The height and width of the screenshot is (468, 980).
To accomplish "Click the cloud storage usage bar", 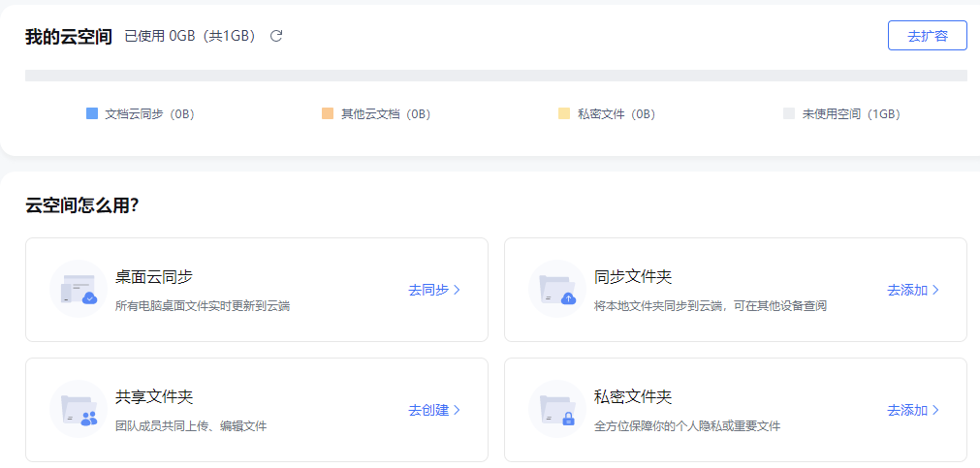I will click(x=496, y=76).
